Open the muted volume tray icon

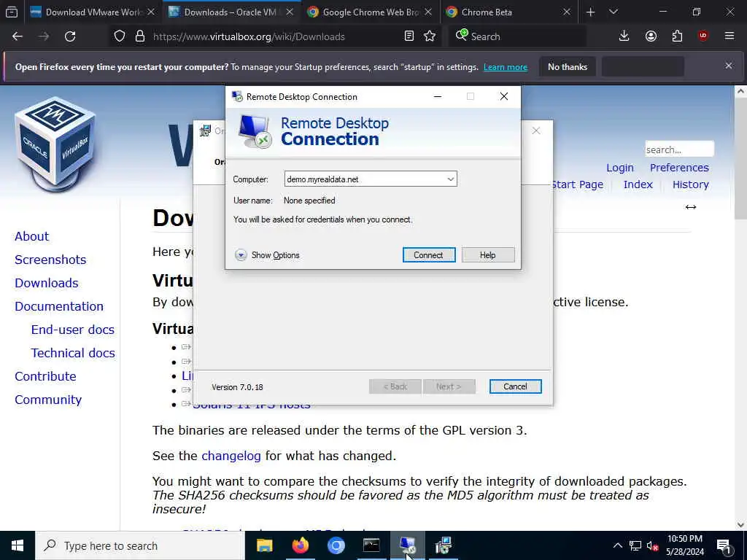[x=652, y=545]
